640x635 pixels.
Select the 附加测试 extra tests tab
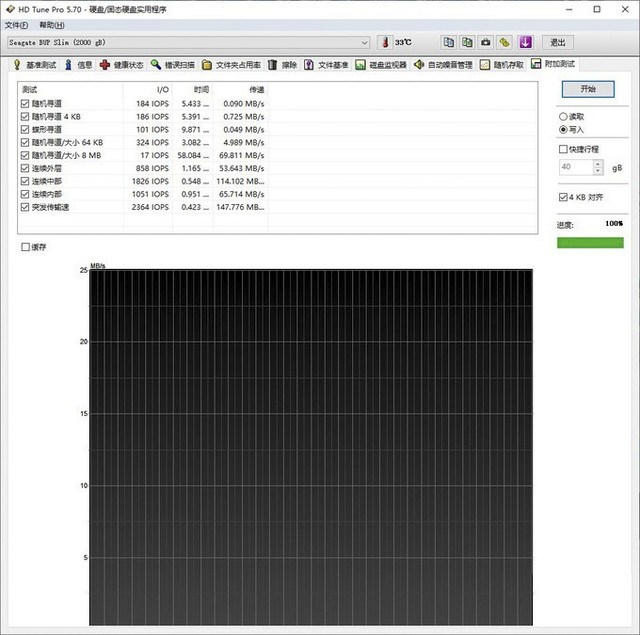pos(553,64)
